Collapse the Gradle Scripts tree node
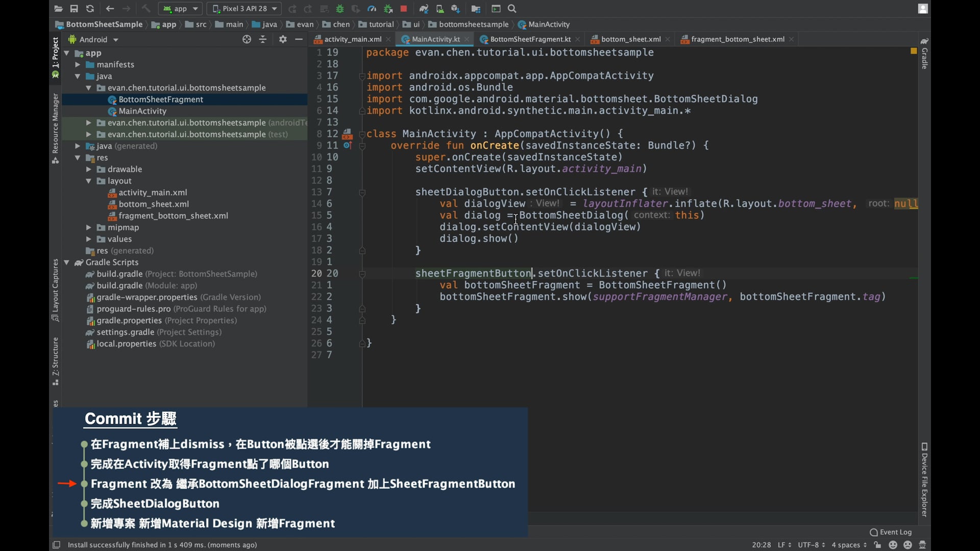This screenshot has height=551, width=980. point(66,262)
